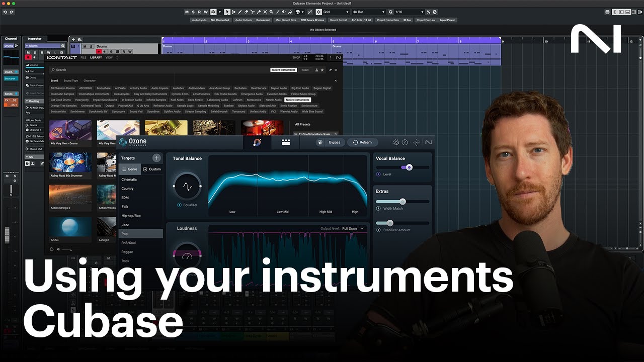Toggle the Equalizer power button in Ozone

(x=179, y=205)
